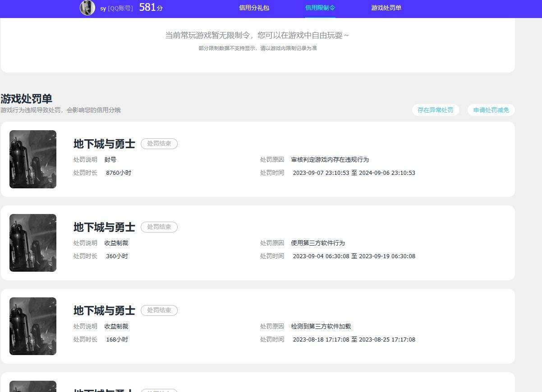
Task: Click the 581 credit score in header
Action: click(x=151, y=7)
